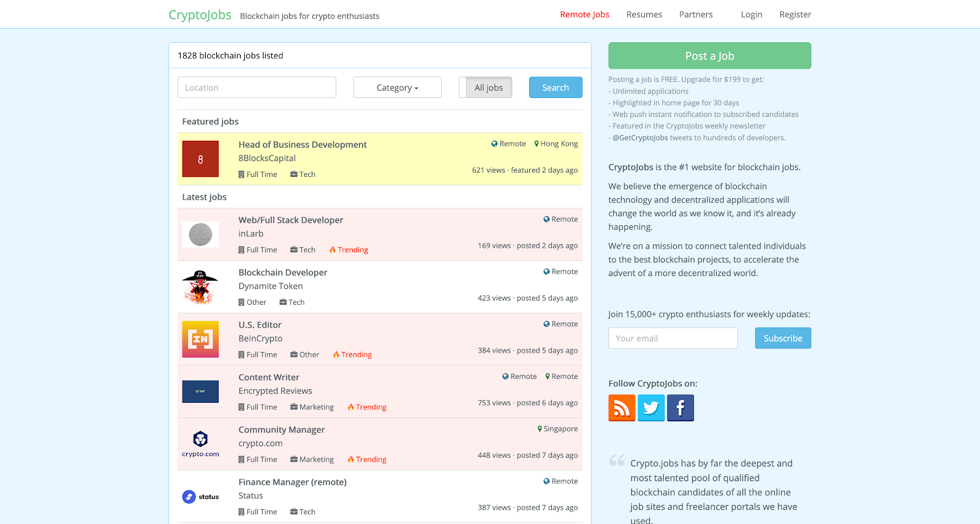Open the Partners nav link

(696, 15)
